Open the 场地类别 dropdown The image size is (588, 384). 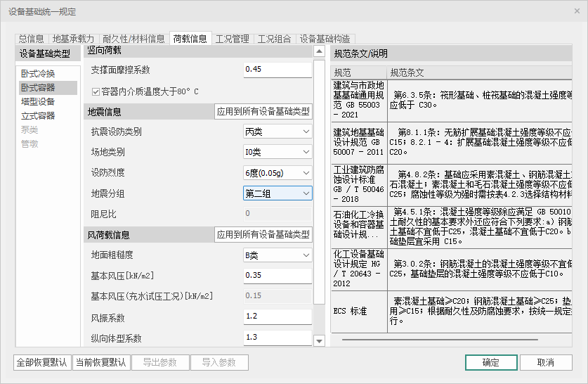pyautogui.click(x=277, y=152)
